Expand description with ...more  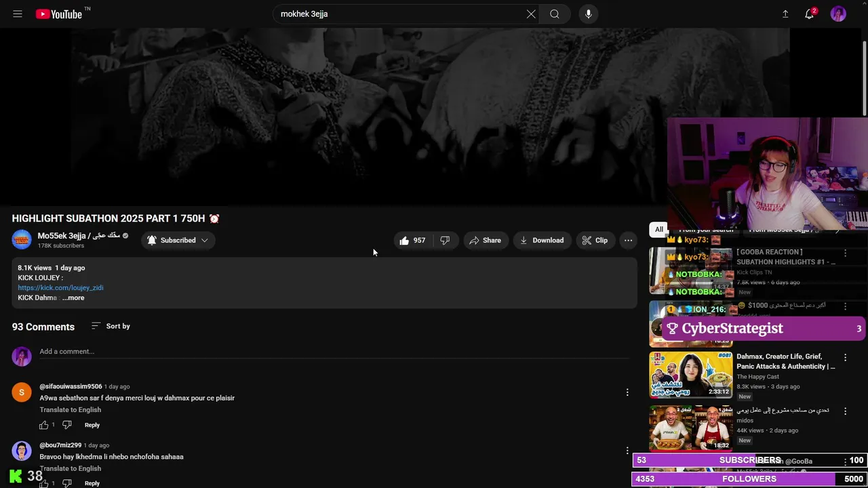pos(73,298)
